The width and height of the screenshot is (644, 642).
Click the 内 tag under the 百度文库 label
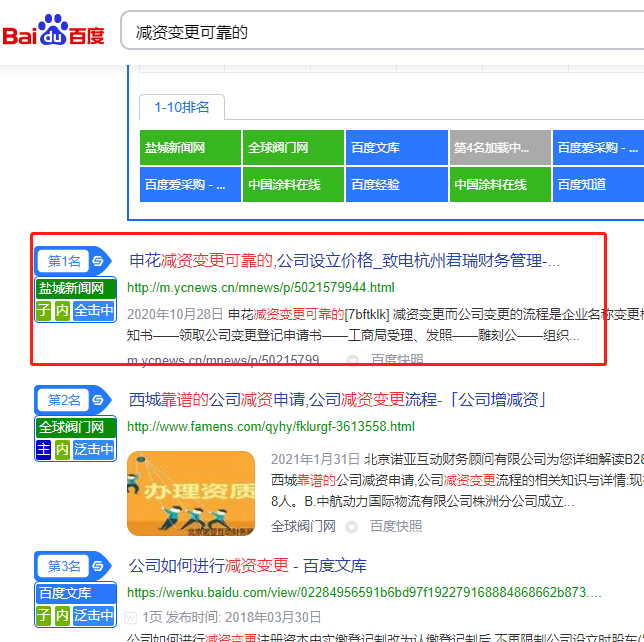[62, 615]
